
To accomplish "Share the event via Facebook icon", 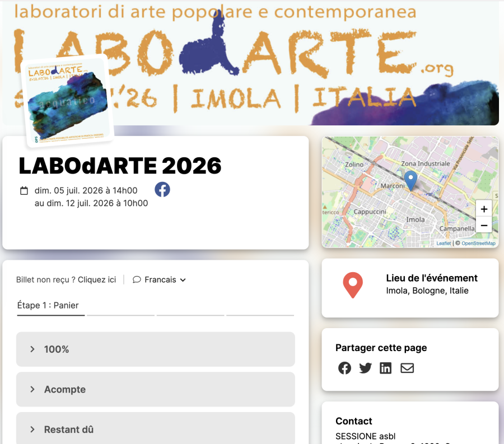I will (344, 368).
